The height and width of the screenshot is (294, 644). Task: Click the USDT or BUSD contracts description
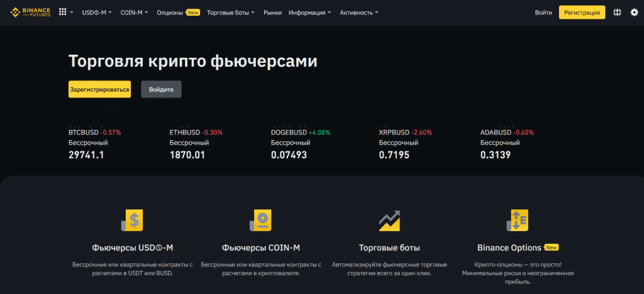(x=132, y=269)
